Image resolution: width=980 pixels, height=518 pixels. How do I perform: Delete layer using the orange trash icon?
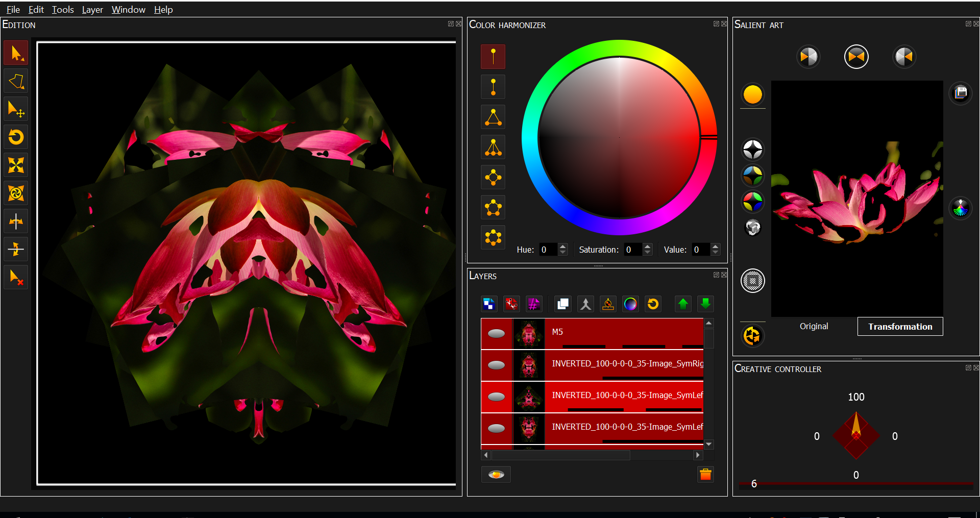(705, 475)
